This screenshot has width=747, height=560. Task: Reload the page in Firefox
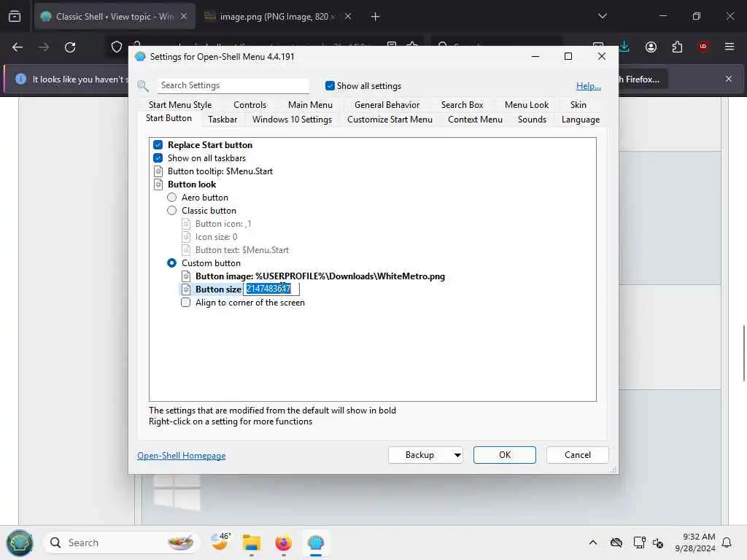[70, 47]
